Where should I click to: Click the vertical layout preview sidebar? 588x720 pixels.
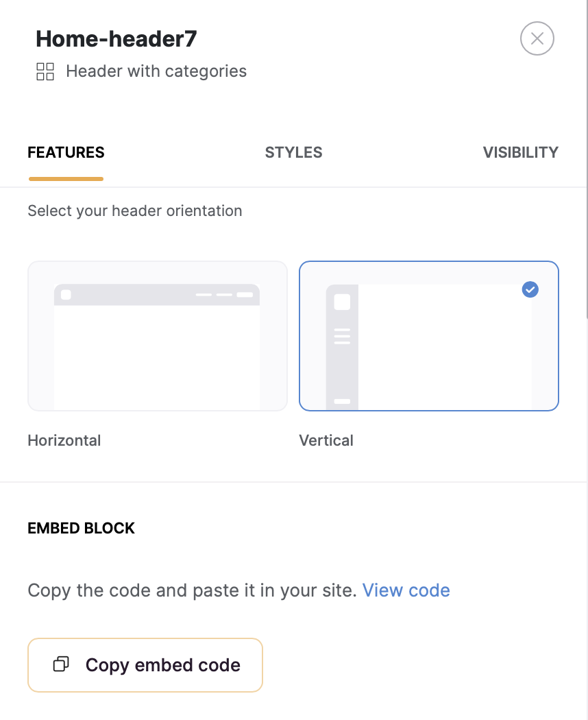(342, 347)
